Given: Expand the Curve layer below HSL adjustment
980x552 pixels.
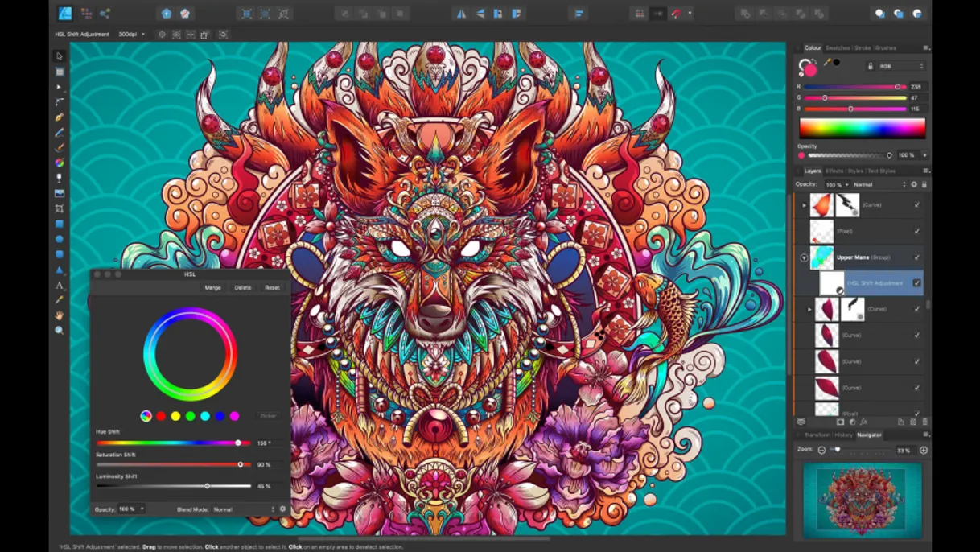Looking at the screenshot, I should click(810, 309).
